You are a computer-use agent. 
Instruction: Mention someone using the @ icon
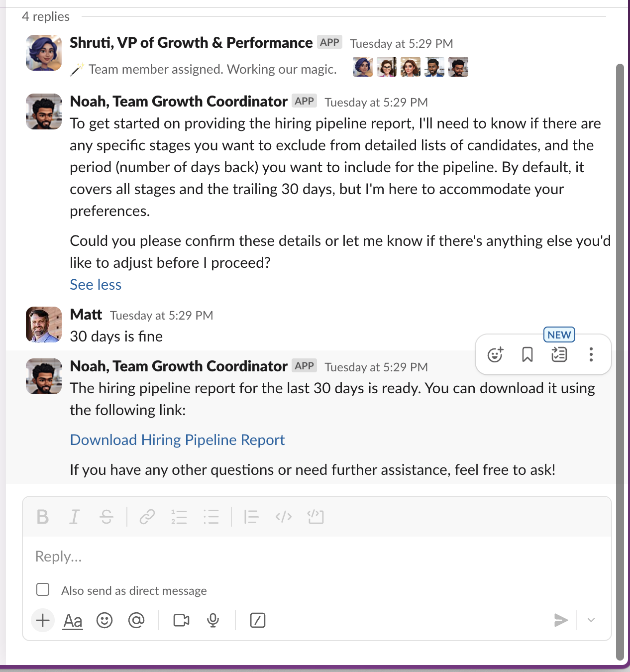[x=136, y=620]
